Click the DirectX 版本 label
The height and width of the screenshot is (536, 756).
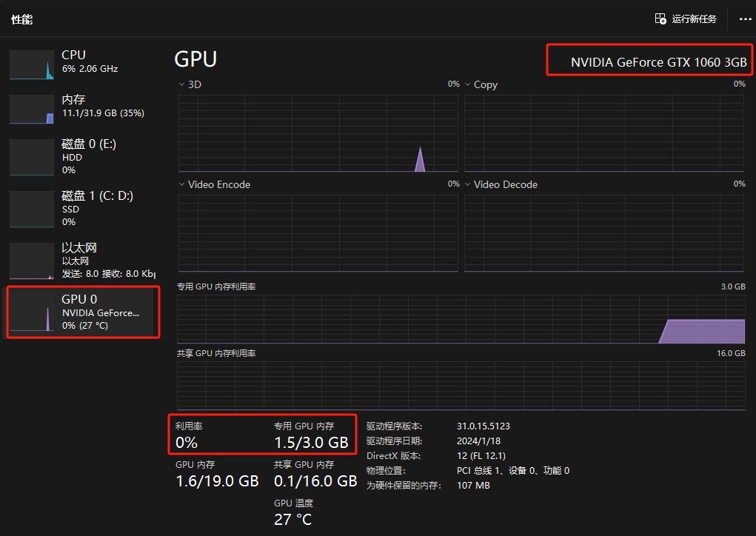click(393, 456)
